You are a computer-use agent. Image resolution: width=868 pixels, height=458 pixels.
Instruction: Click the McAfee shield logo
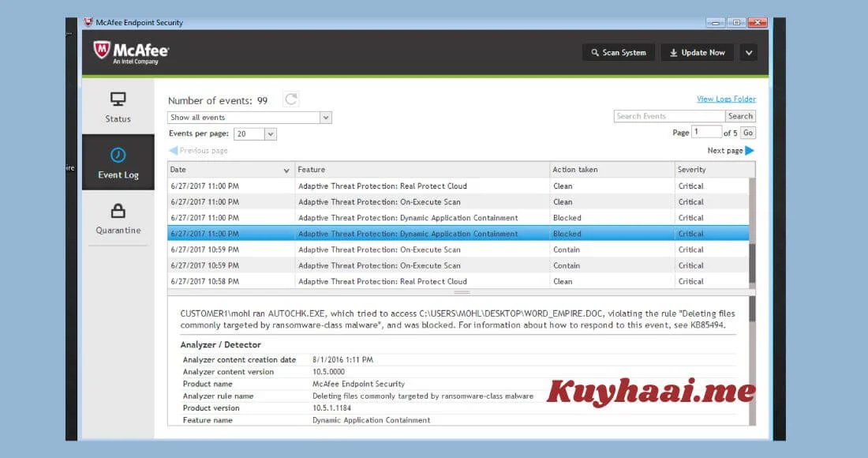(101, 50)
